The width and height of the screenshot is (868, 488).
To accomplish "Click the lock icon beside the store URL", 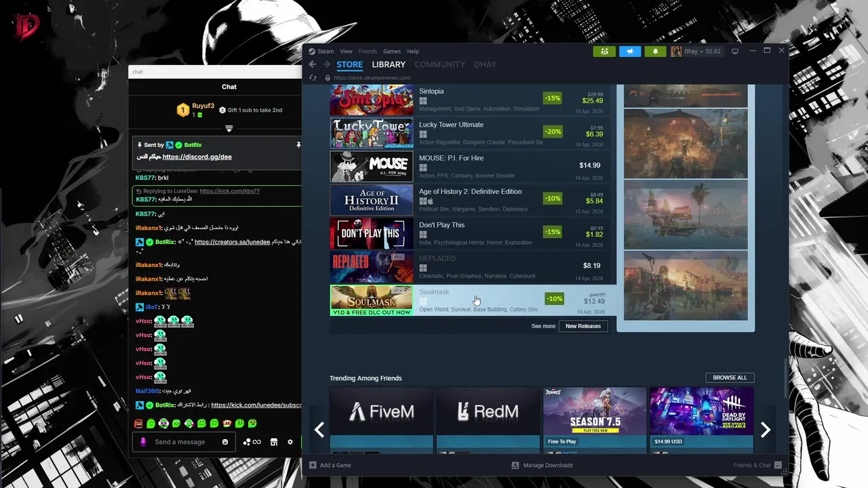I will pos(328,78).
